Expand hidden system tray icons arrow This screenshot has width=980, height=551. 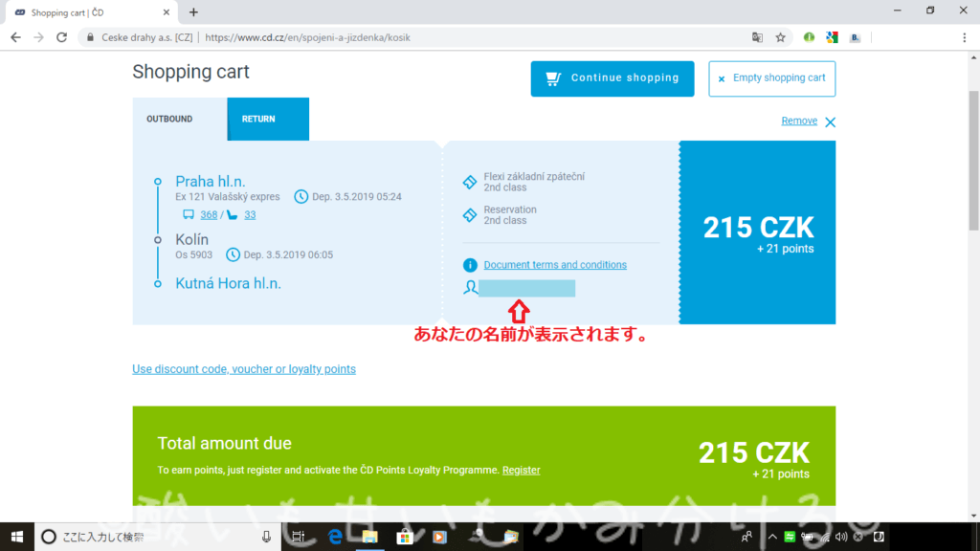772,537
